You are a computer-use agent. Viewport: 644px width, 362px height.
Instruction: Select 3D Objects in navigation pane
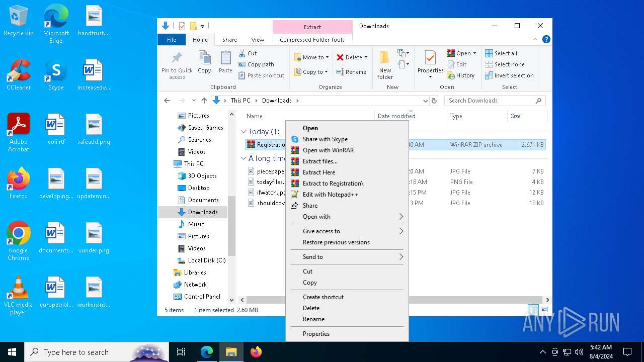click(x=198, y=176)
